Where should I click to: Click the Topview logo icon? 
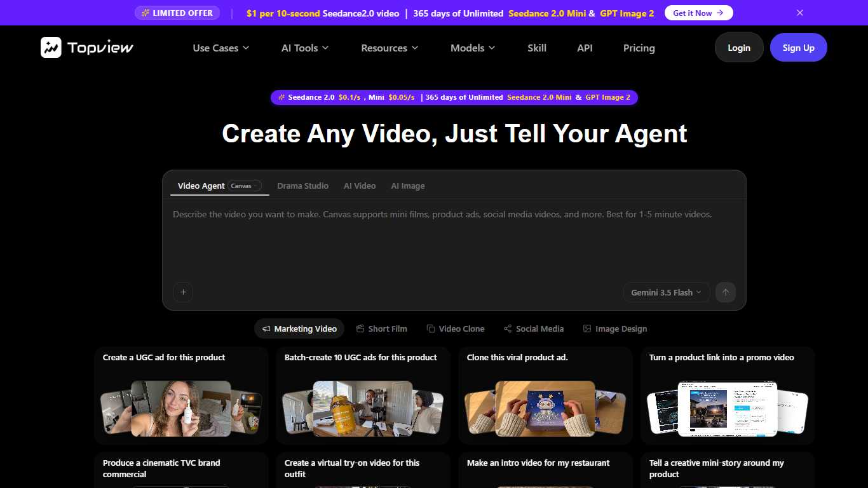click(x=51, y=48)
